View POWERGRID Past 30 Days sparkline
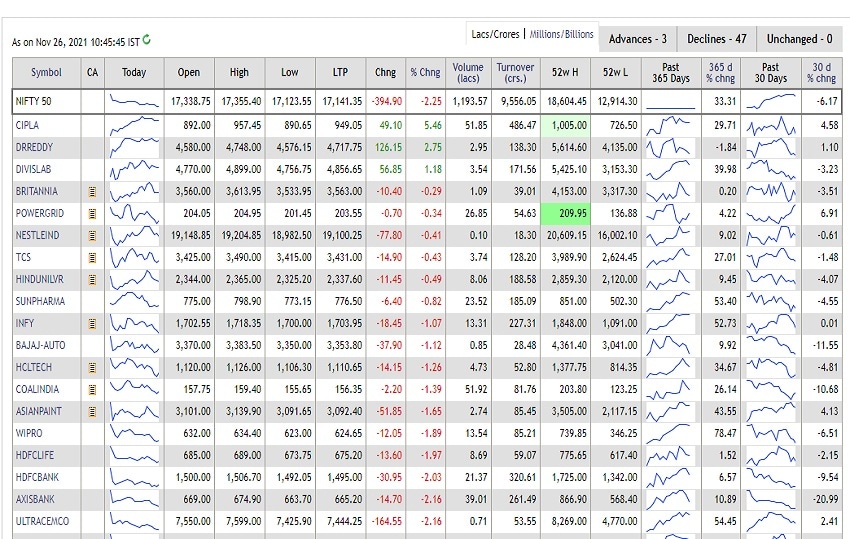 pyautogui.click(x=771, y=214)
